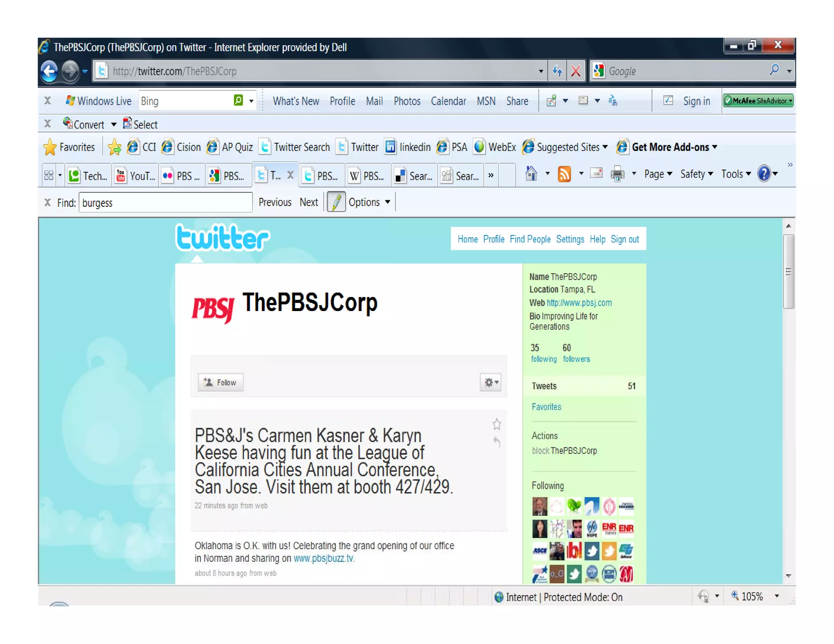The image size is (834, 644).
Task: Open the Find People link
Action: 530,239
